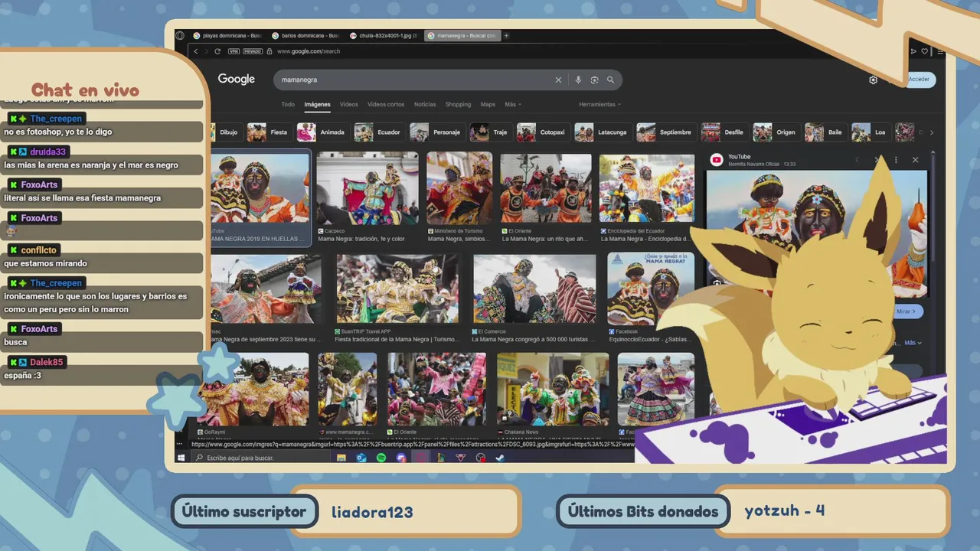This screenshot has height=551, width=980.
Task: Filter images by the Traje chip
Action: 490,132
